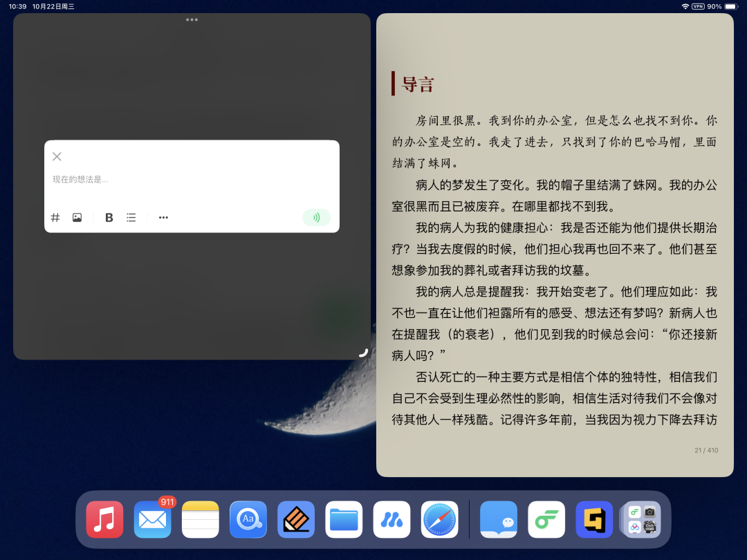747x560 pixels.
Task: Tap the paragraph starting "我的病人总是提醒我"
Action: 555,324
